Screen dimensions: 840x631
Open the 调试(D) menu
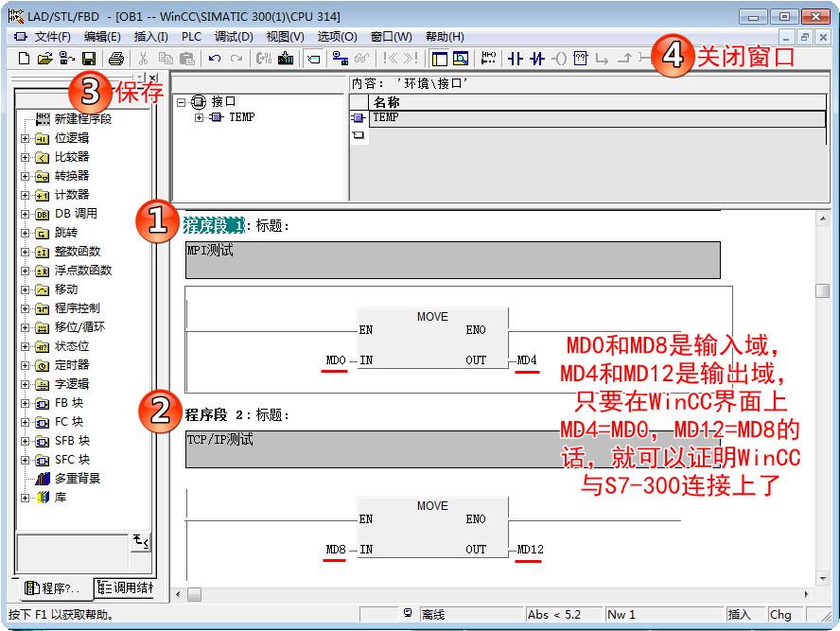point(234,37)
